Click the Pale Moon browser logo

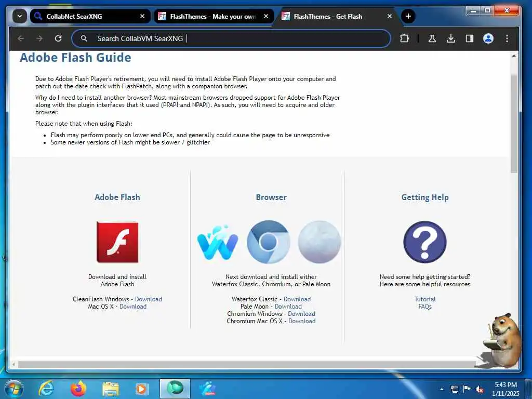320,242
